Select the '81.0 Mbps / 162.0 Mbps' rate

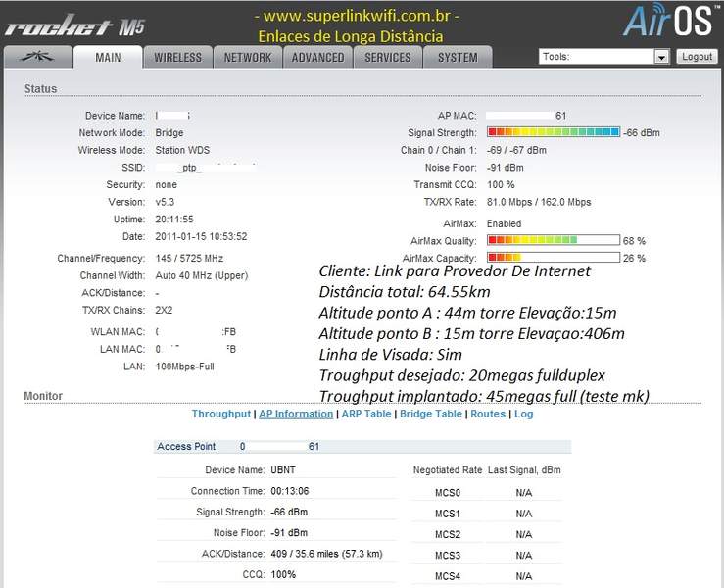click(539, 202)
